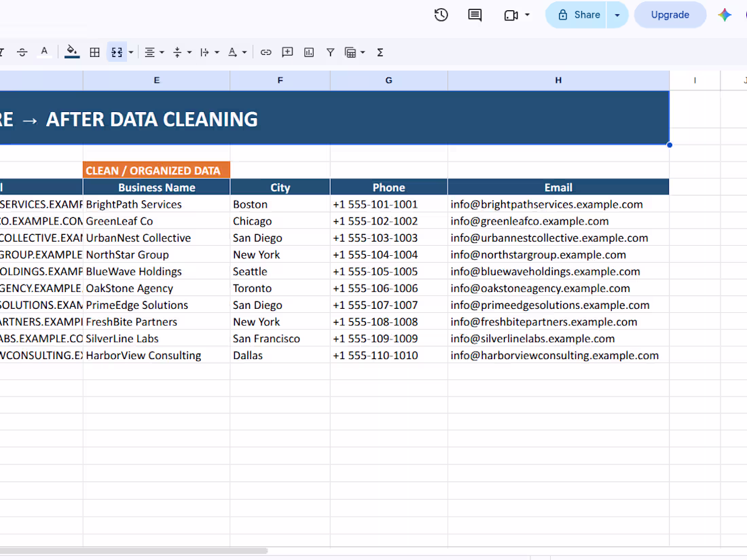The image size is (747, 560).
Task: Start a Meet video call
Action: (511, 15)
